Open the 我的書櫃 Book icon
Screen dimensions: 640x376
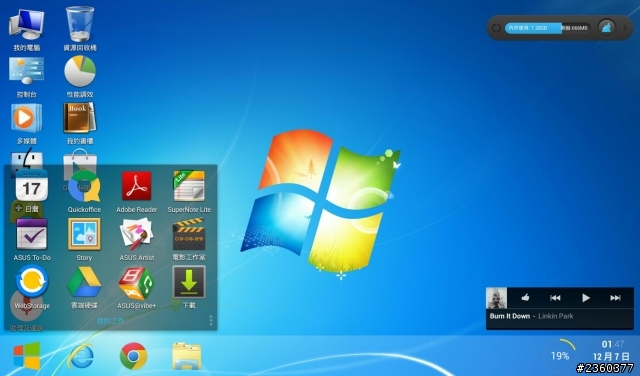point(80,118)
